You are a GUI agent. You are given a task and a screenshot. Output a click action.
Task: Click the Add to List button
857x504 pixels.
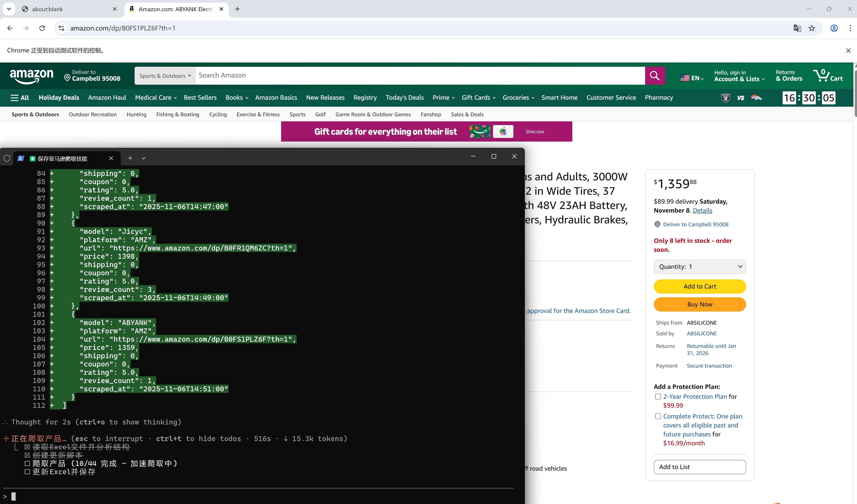click(700, 467)
